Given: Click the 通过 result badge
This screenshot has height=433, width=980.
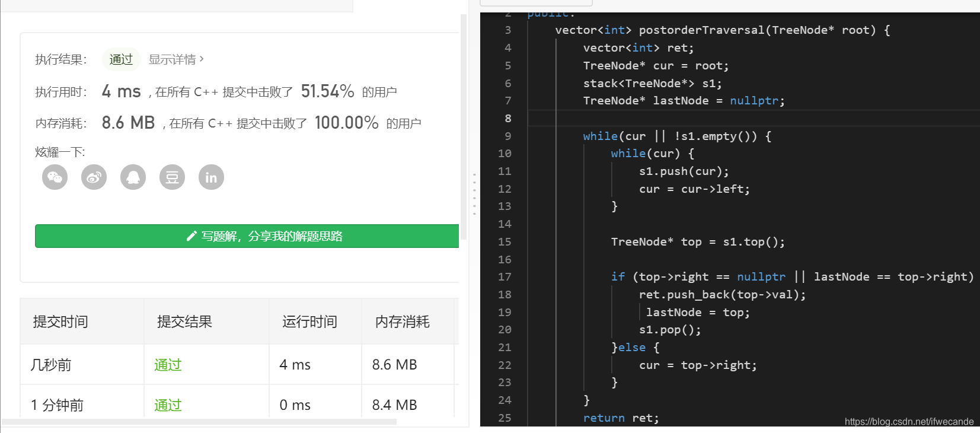Looking at the screenshot, I should (x=121, y=59).
